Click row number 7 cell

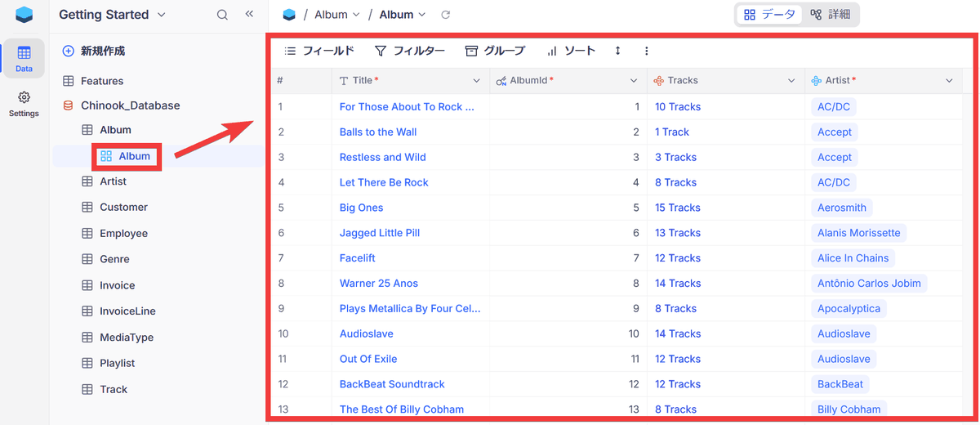coord(301,258)
